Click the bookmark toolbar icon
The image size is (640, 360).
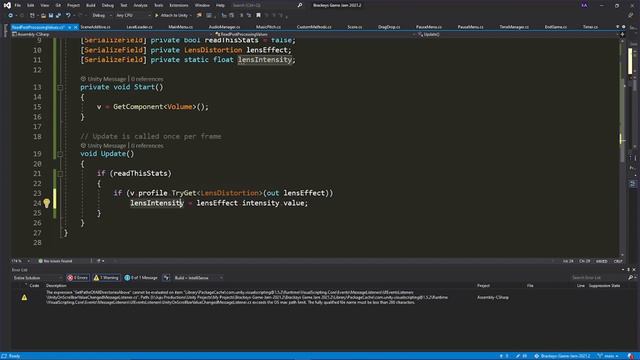coord(258,16)
